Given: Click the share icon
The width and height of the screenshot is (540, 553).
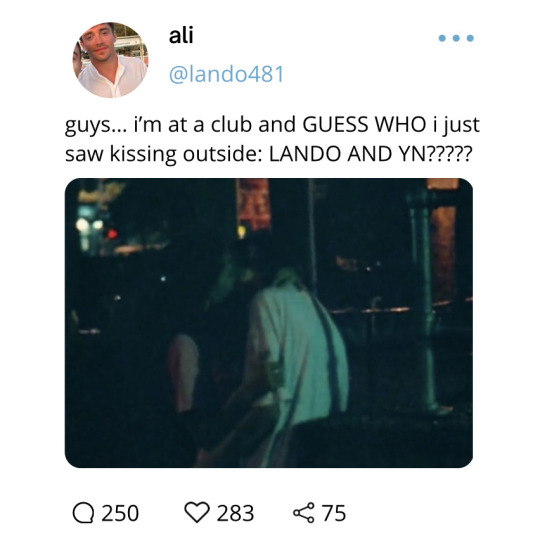Looking at the screenshot, I should [x=303, y=512].
